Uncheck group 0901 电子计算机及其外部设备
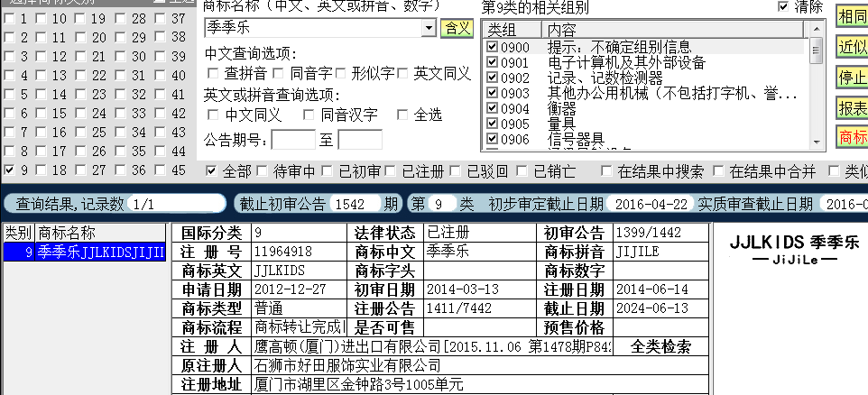Image resolution: width=868 pixels, height=395 pixels. coord(492,62)
